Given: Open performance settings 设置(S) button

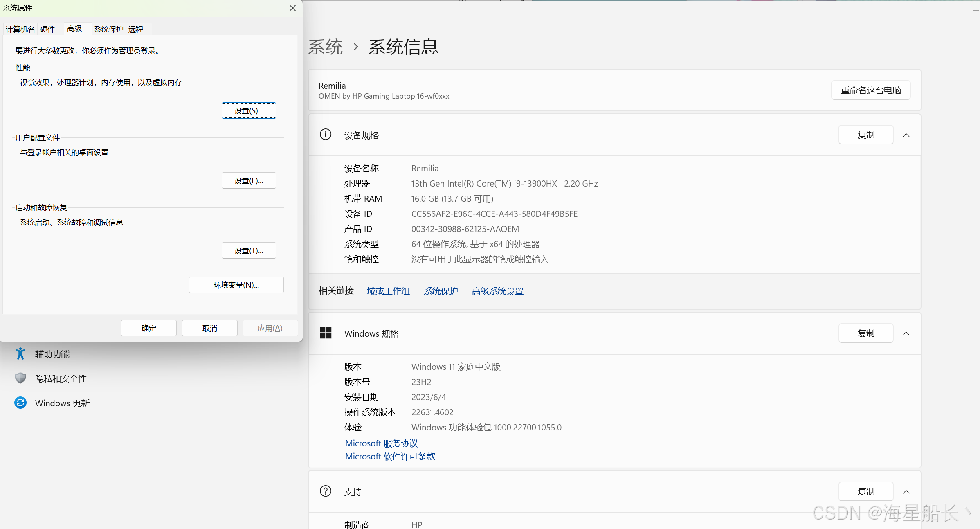Looking at the screenshot, I should (x=249, y=110).
